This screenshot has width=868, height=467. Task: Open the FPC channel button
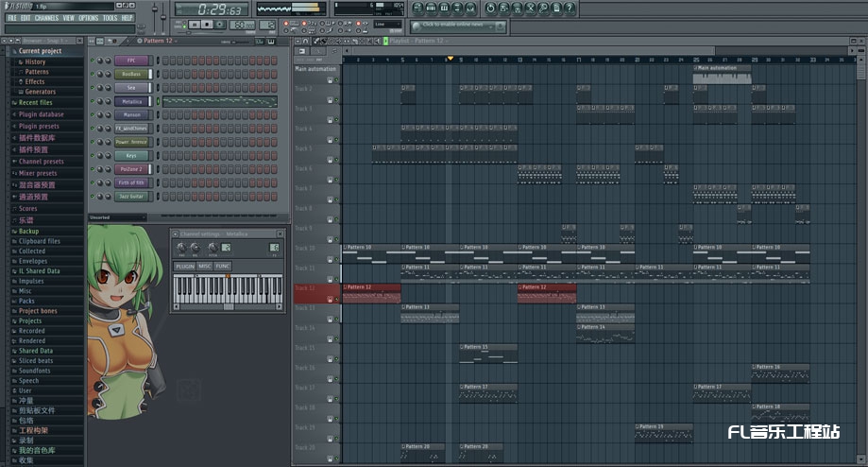click(x=131, y=61)
